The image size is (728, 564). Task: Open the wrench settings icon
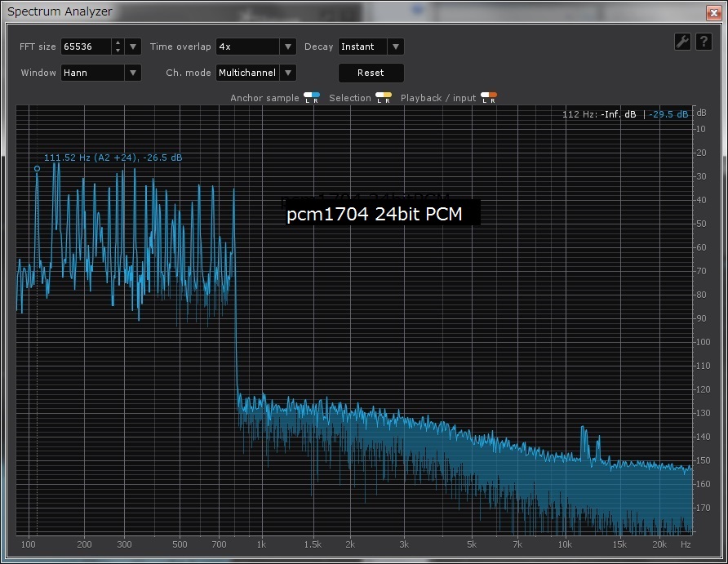click(682, 42)
